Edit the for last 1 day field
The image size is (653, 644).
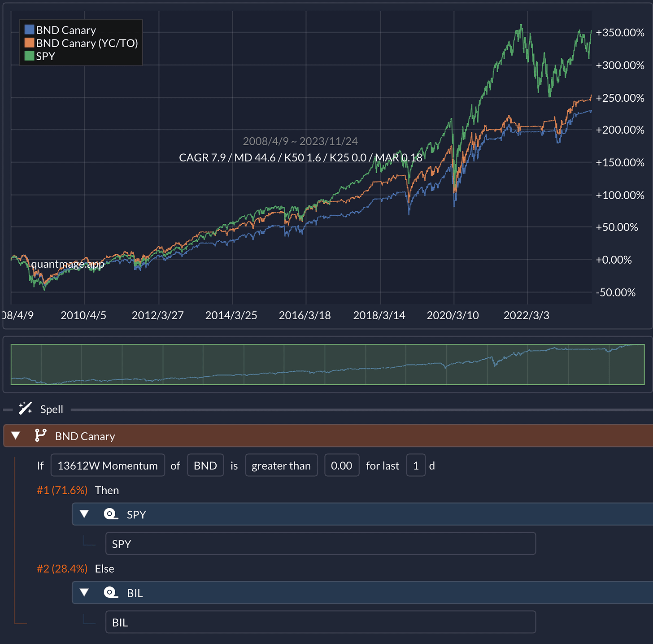point(416,465)
